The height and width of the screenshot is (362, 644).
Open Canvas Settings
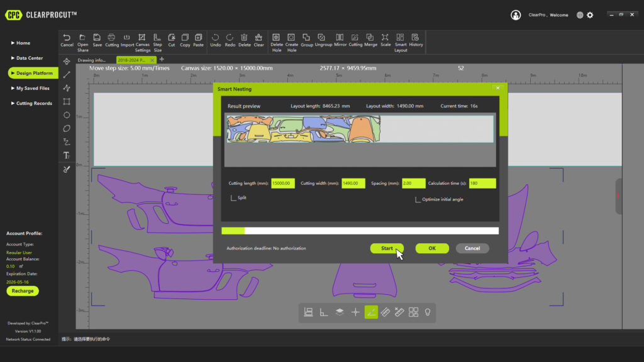pyautogui.click(x=142, y=43)
